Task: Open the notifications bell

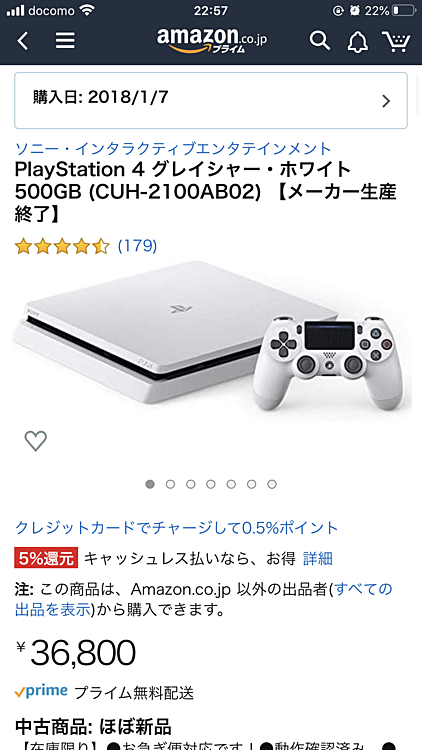Action: point(358,42)
